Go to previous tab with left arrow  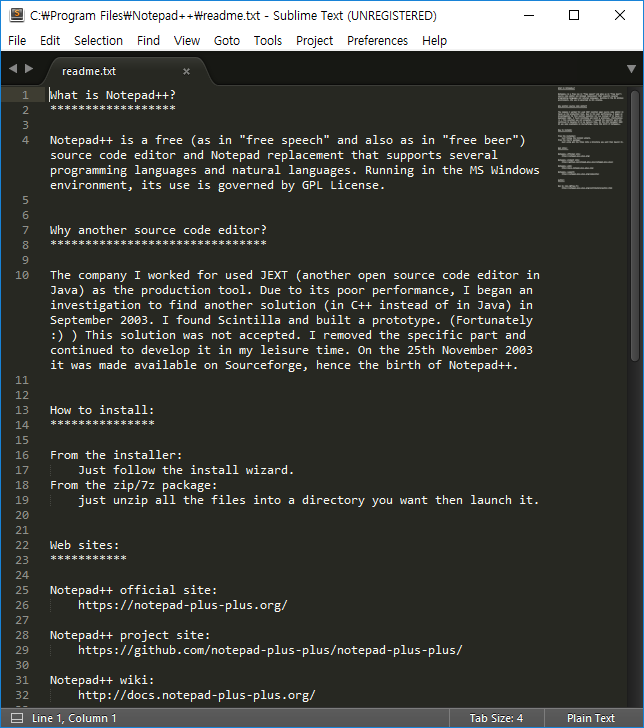pos(13,69)
